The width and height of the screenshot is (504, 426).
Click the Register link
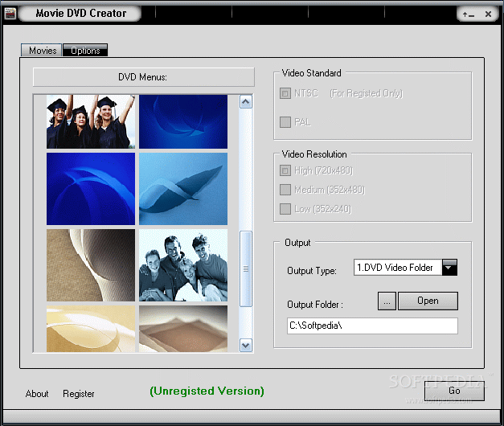coord(79,394)
